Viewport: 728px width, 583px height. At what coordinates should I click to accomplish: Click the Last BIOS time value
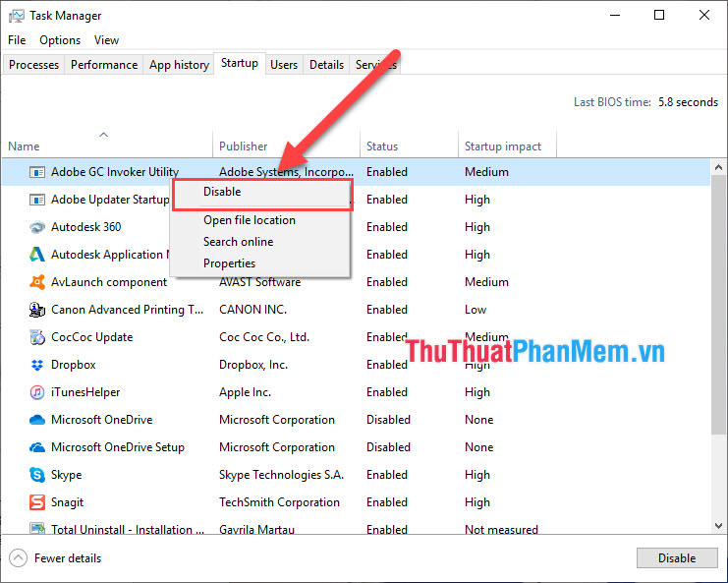pyautogui.click(x=688, y=102)
